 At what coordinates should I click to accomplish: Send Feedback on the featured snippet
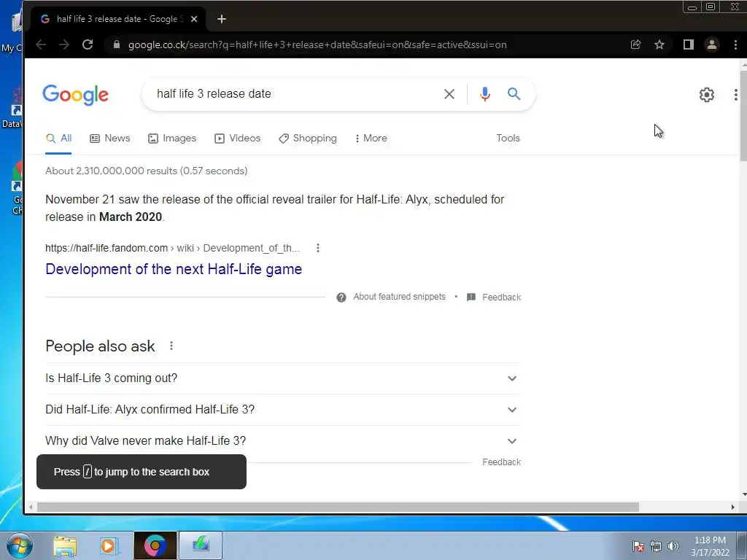494,297
